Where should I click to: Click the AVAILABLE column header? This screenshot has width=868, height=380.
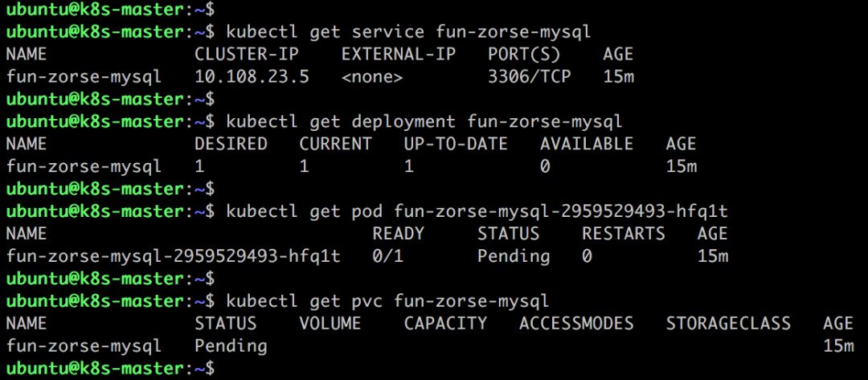tap(587, 144)
